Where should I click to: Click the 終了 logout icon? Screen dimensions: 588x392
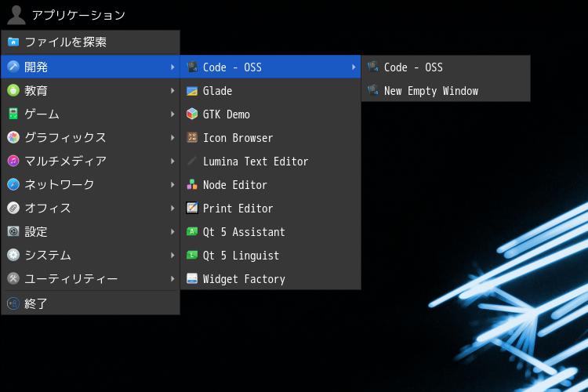point(13,303)
